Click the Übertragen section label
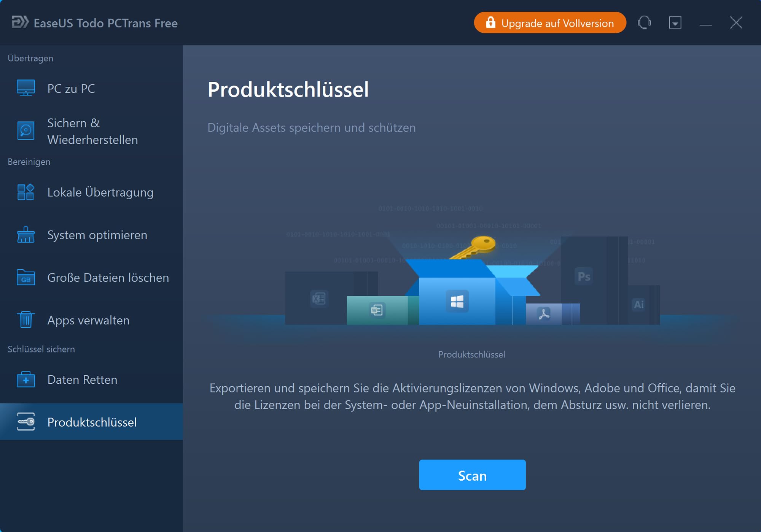 [x=30, y=58]
